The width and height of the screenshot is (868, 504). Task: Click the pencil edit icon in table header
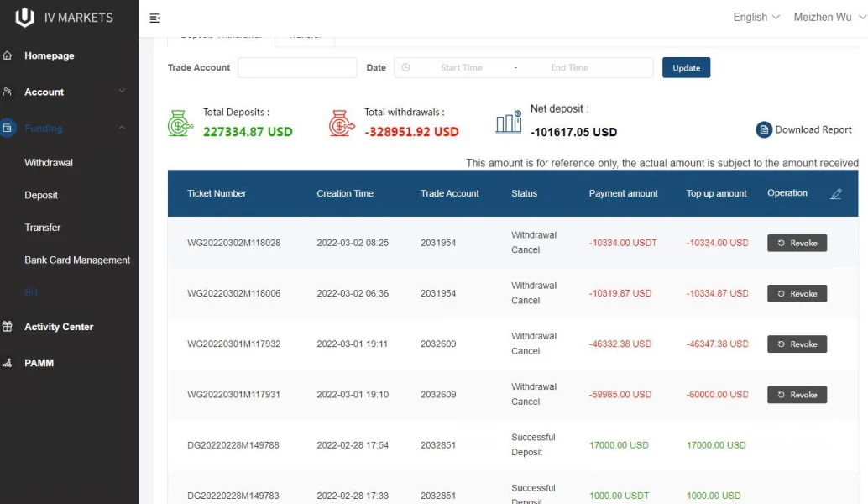coord(835,194)
